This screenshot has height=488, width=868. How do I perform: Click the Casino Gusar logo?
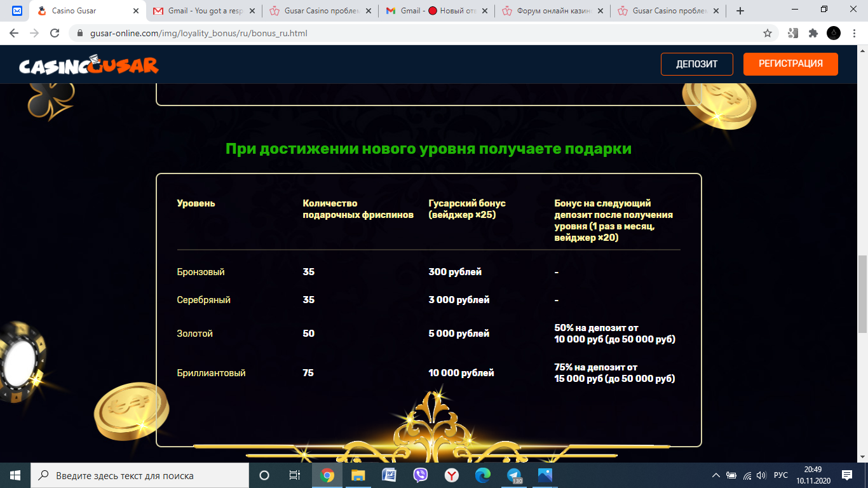pos(89,65)
